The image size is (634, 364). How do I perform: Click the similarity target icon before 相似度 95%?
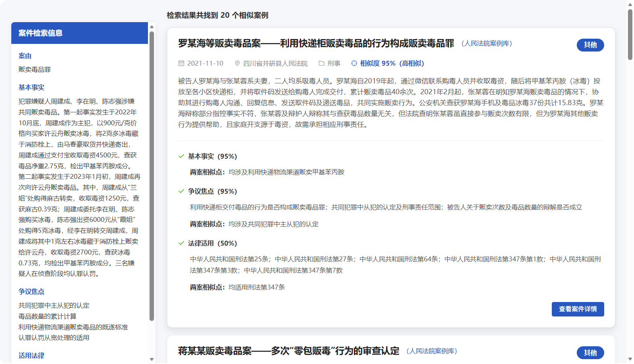[354, 63]
